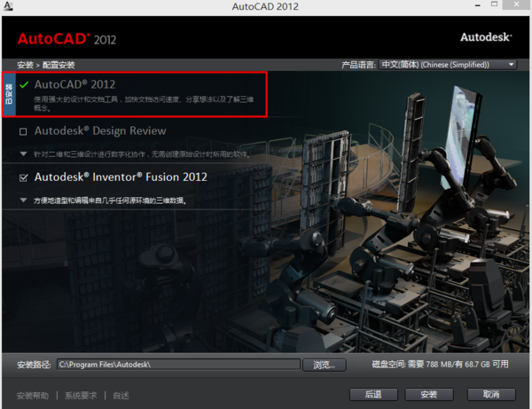
Task: Uncheck the Autodesk Inventor Fusion 2012 checkbox
Action: click(23, 177)
